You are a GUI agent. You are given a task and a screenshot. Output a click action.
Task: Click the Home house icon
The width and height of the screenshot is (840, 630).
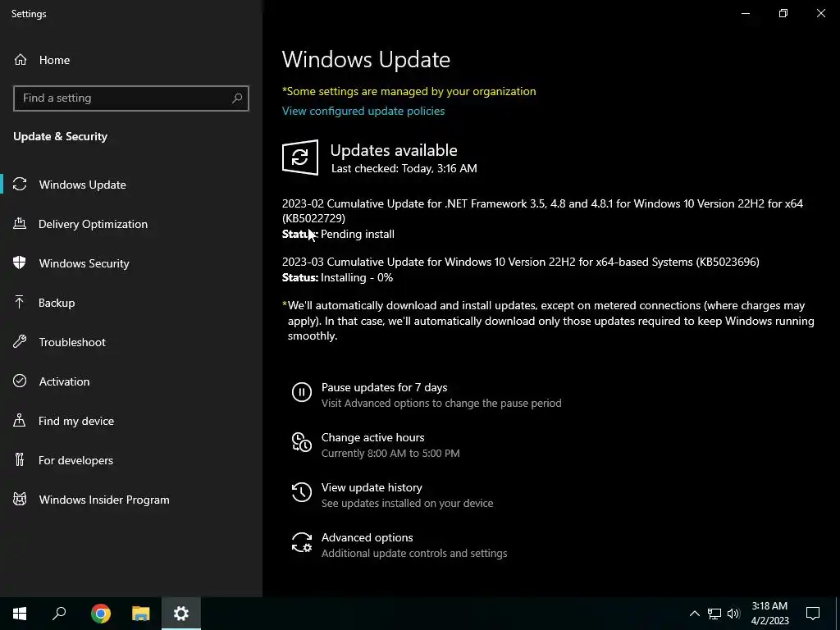21,60
